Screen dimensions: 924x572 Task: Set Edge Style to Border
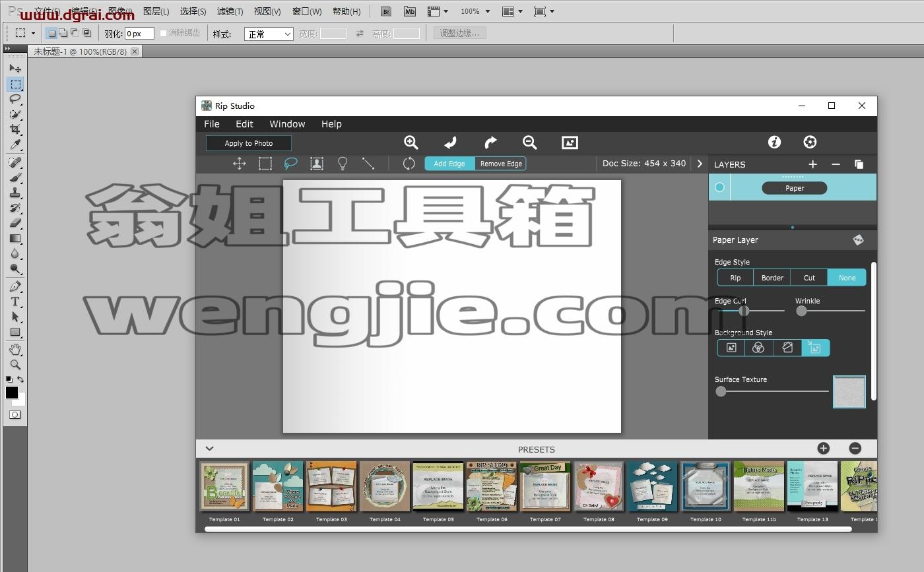click(772, 278)
